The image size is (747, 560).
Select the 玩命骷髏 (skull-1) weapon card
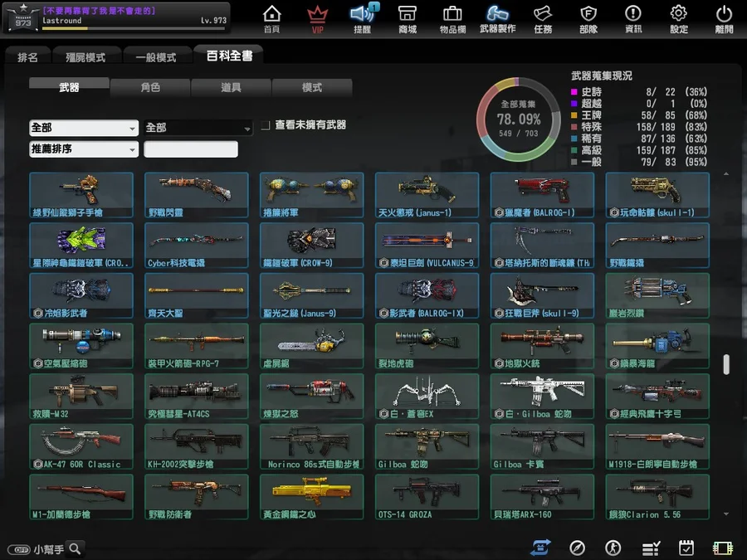657,195
